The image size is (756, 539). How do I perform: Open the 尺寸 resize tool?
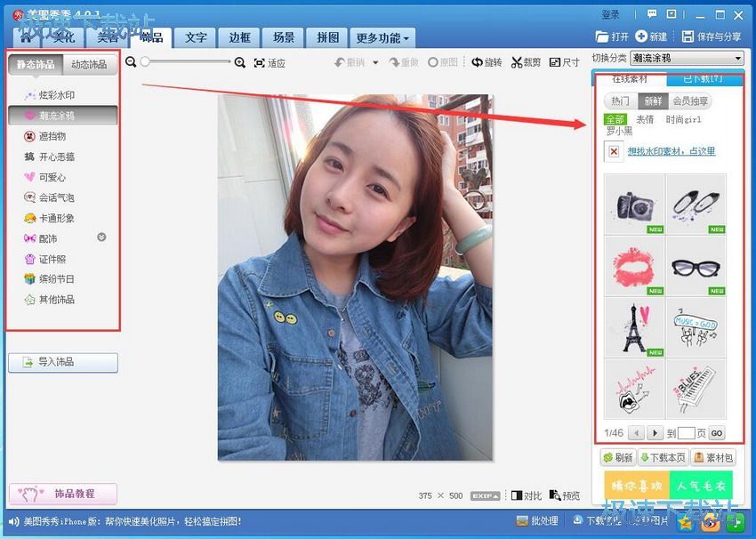564,62
